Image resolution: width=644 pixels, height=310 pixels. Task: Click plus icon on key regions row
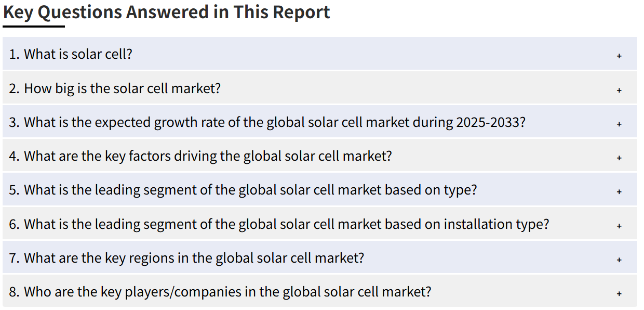pos(619,260)
